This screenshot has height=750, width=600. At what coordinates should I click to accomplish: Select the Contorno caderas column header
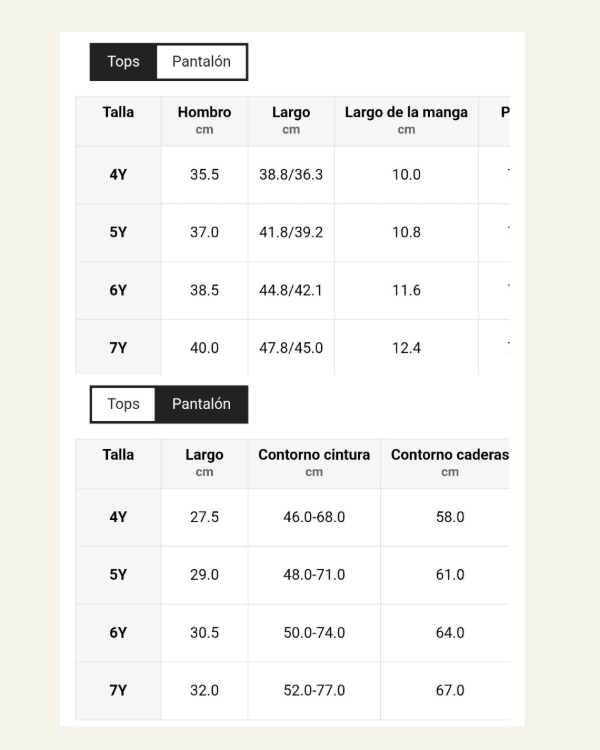(x=449, y=463)
